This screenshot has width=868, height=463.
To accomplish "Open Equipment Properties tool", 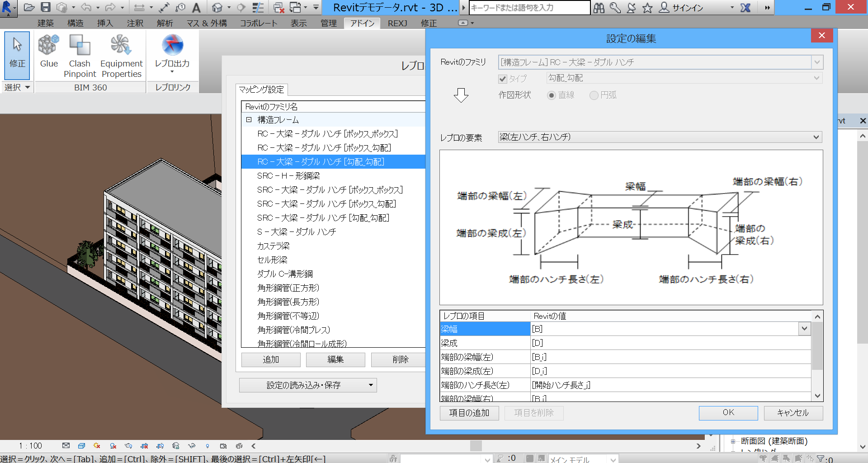I will click(x=121, y=56).
